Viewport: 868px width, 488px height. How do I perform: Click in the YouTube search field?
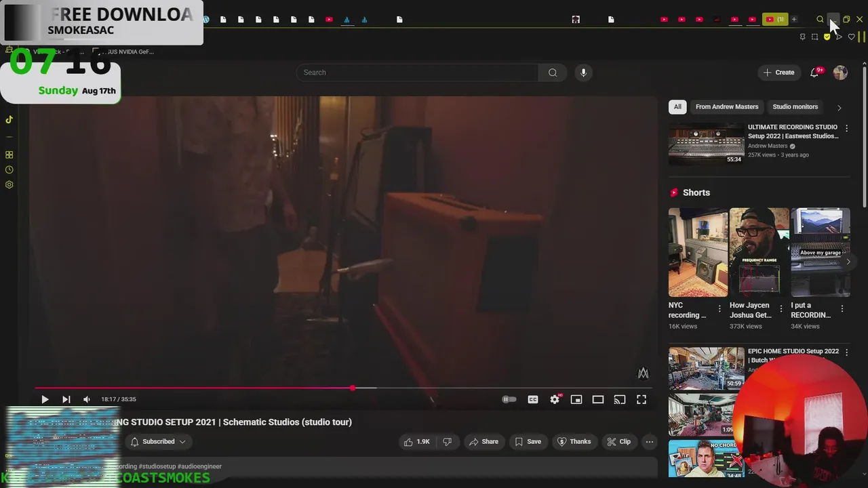pos(417,73)
